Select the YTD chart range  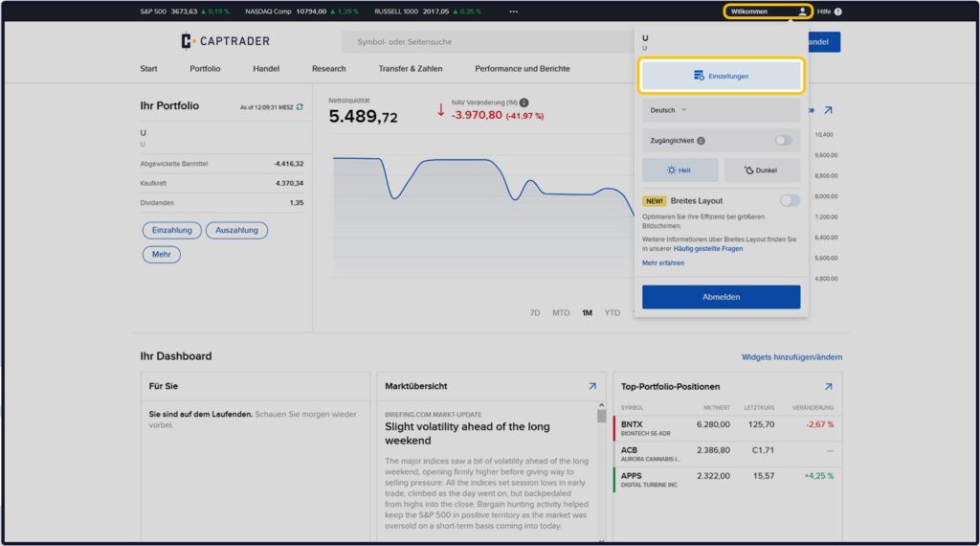point(612,312)
